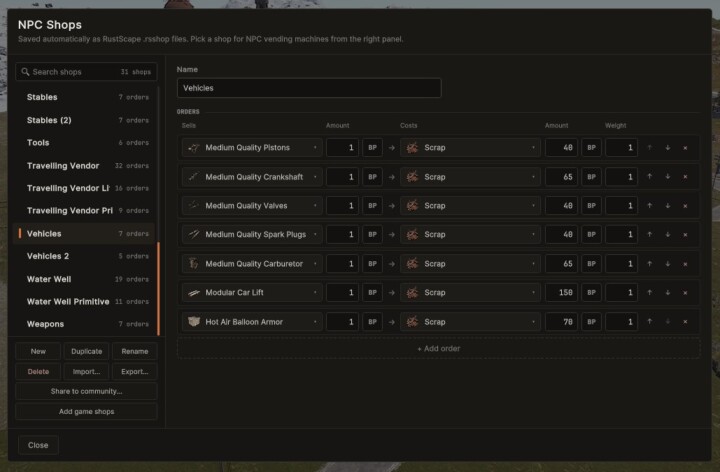Move Modular Car Lift order down
Viewport: 720px width, 472px height.
point(668,292)
